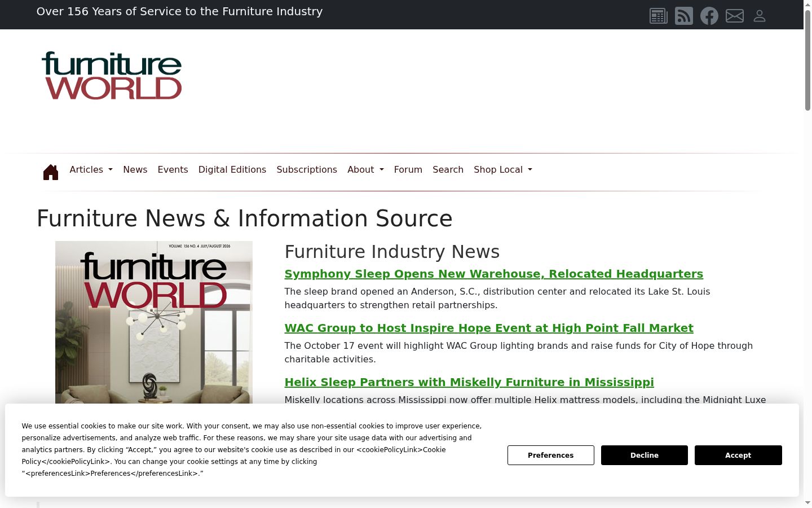Viewport: 812px width, 508px height.
Task: Open the July/August magazine cover thumbnail
Action: pos(154,322)
